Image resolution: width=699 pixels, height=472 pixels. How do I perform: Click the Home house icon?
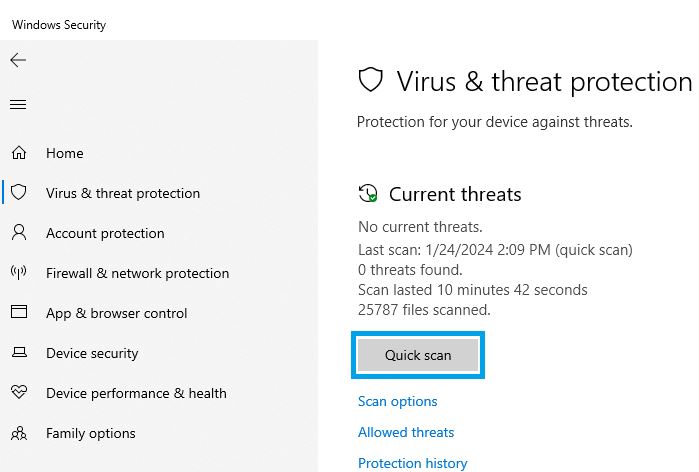coord(19,153)
